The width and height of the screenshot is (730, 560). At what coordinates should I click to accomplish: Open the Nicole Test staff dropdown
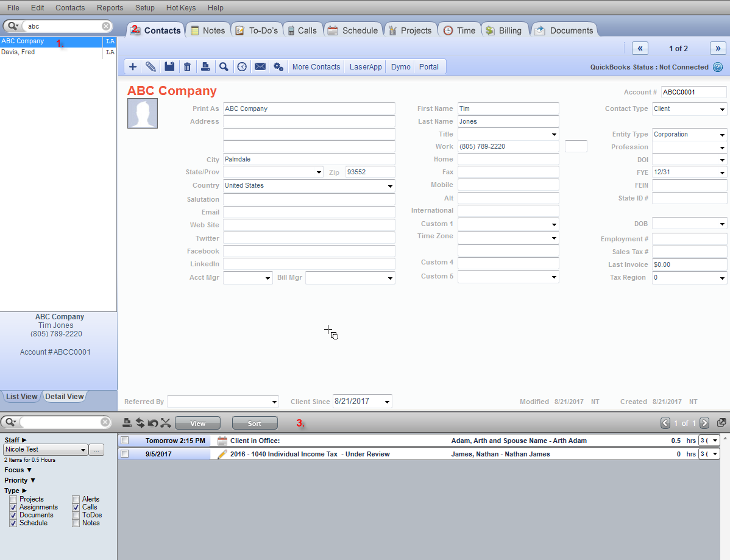click(83, 450)
